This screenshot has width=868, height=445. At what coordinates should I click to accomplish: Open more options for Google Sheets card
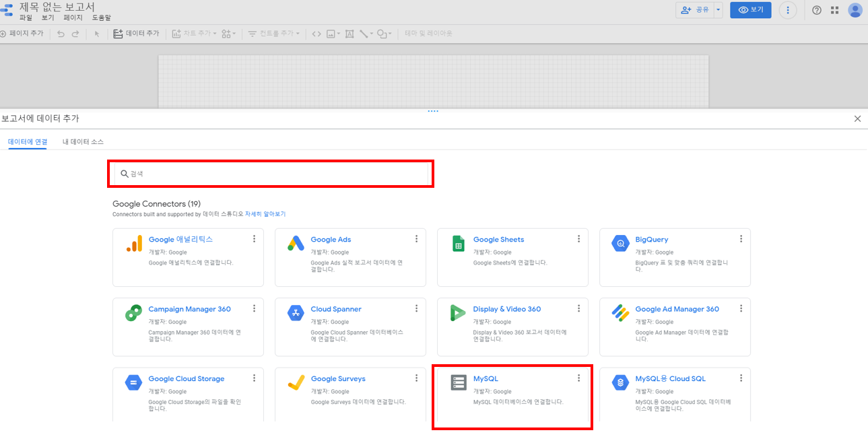click(578, 239)
